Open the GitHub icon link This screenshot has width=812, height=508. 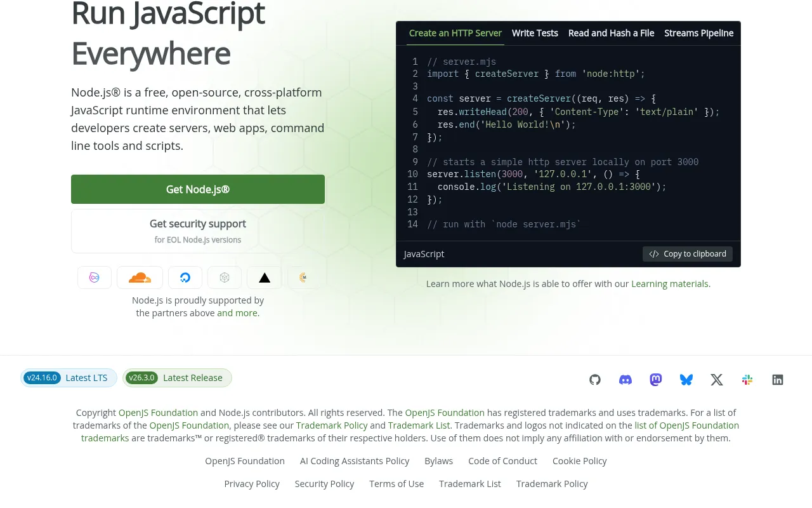[x=595, y=380]
